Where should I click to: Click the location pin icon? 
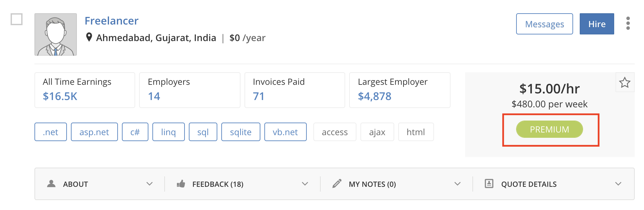(x=89, y=37)
